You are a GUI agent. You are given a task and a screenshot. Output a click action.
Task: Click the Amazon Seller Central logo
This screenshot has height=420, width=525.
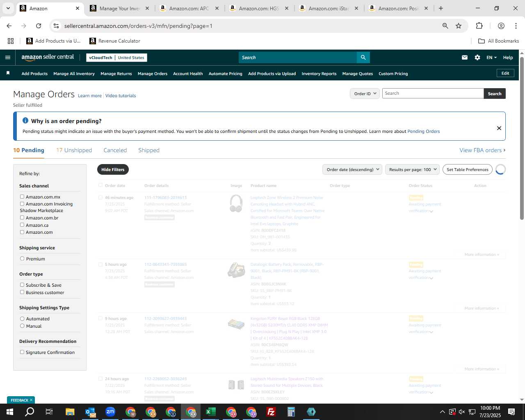click(48, 57)
